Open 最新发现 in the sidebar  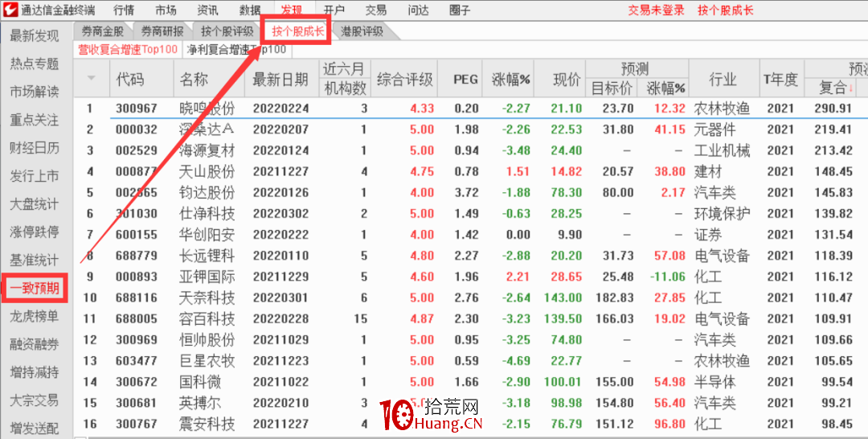(x=35, y=36)
